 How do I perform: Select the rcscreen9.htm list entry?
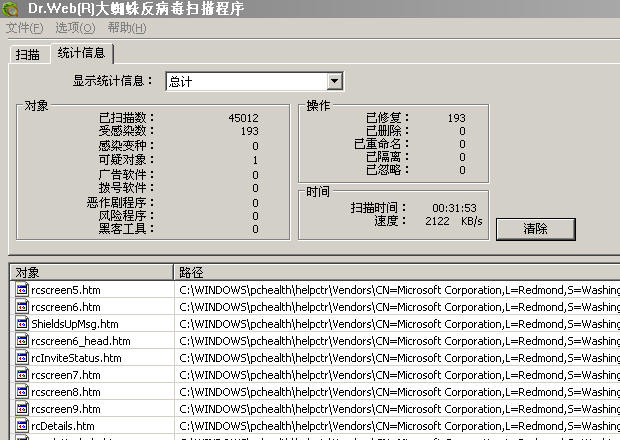tap(66, 409)
